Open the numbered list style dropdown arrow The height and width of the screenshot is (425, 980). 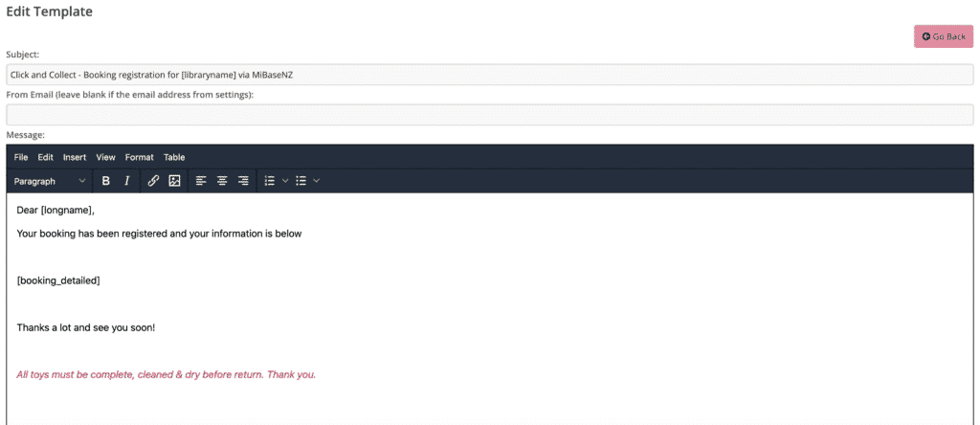click(x=285, y=181)
